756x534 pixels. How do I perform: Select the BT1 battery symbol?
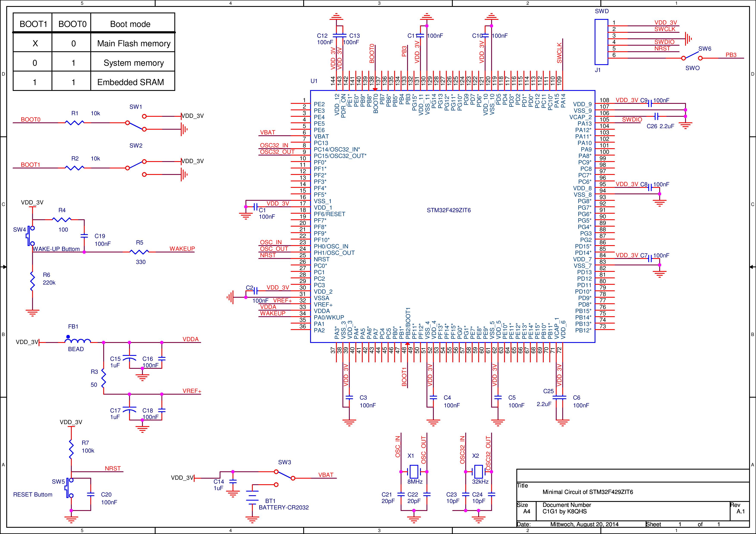click(x=252, y=497)
